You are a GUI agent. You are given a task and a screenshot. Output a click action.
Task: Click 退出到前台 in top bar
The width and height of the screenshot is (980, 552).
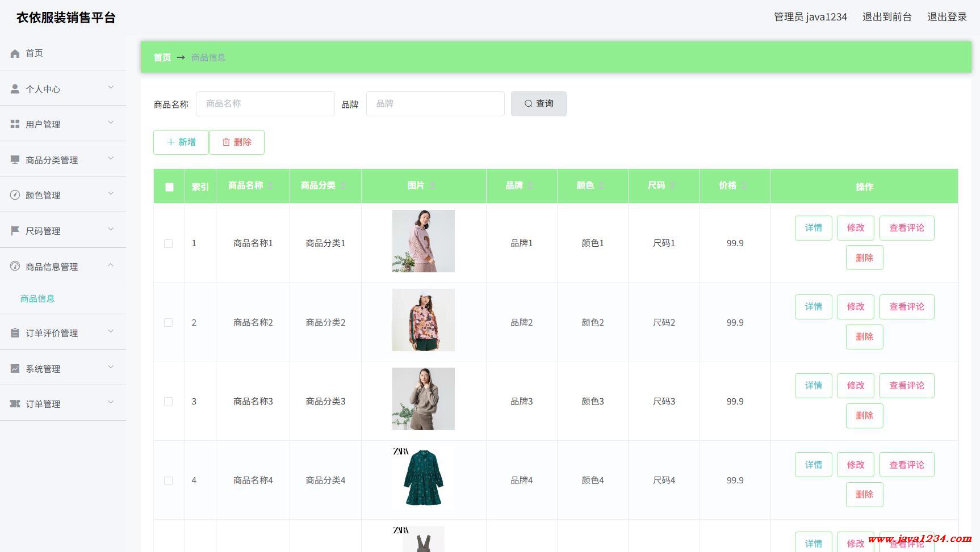887,17
